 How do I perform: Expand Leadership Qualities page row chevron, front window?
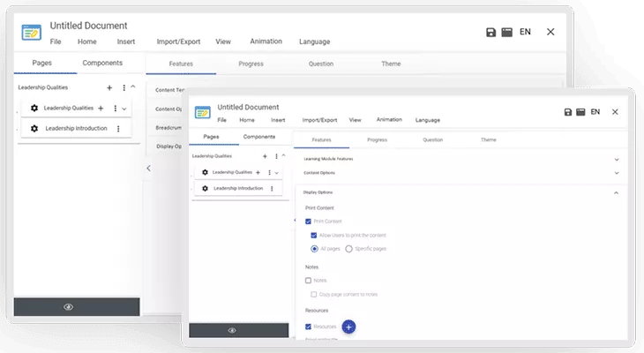click(x=276, y=173)
